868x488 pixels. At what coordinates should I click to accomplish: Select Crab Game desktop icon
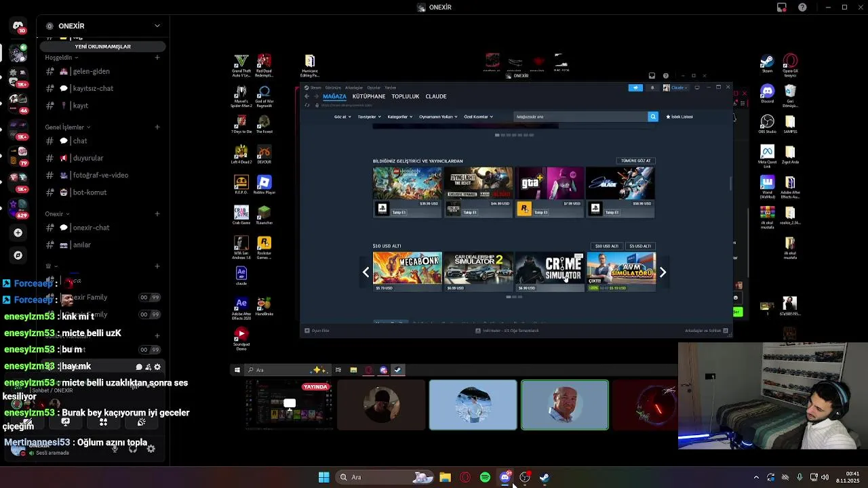[241, 215]
